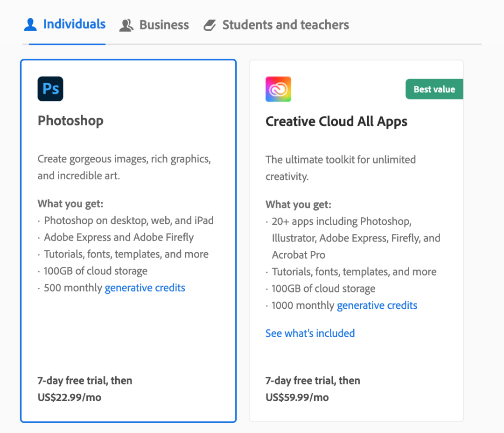Click the 100GB of cloud storage item in Photoshop plan
504x433 pixels.
point(96,271)
